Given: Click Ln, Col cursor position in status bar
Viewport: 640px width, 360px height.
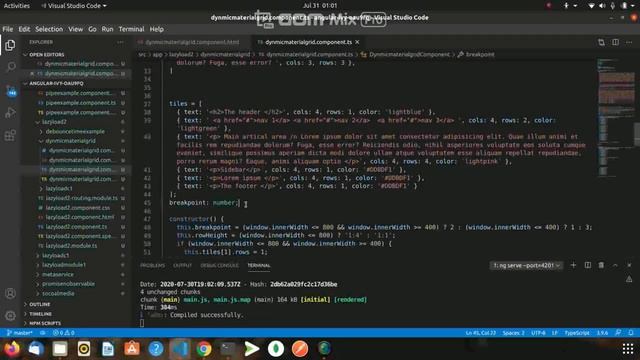Looking at the screenshot, I should [480, 333].
